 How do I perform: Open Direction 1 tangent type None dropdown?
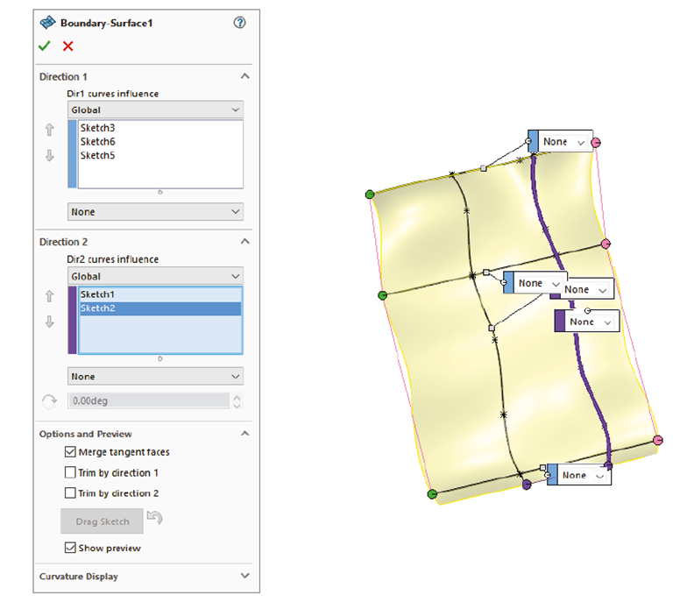point(155,211)
